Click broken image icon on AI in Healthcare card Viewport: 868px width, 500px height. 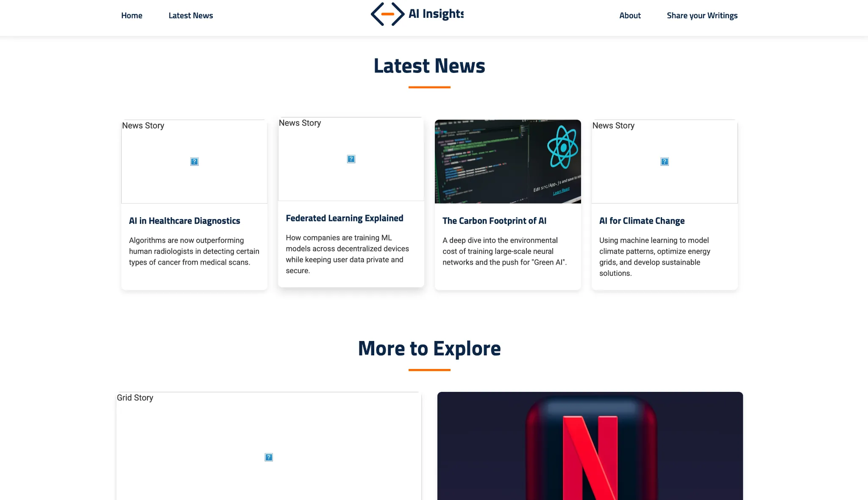tap(195, 162)
